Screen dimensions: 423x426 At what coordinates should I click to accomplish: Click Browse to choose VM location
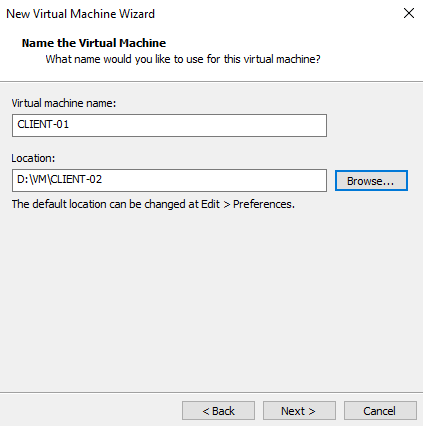pyautogui.click(x=371, y=181)
